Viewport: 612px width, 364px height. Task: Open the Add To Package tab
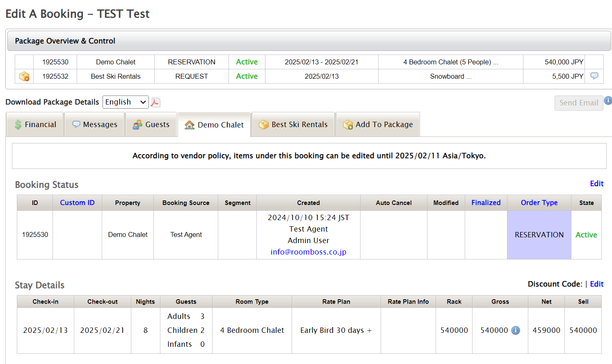point(378,125)
